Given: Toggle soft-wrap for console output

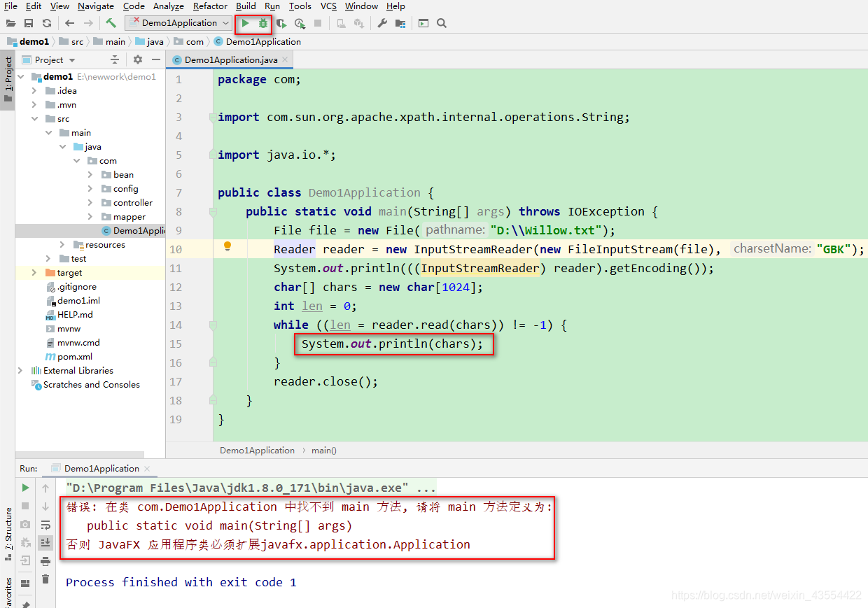Looking at the screenshot, I should click(x=45, y=524).
